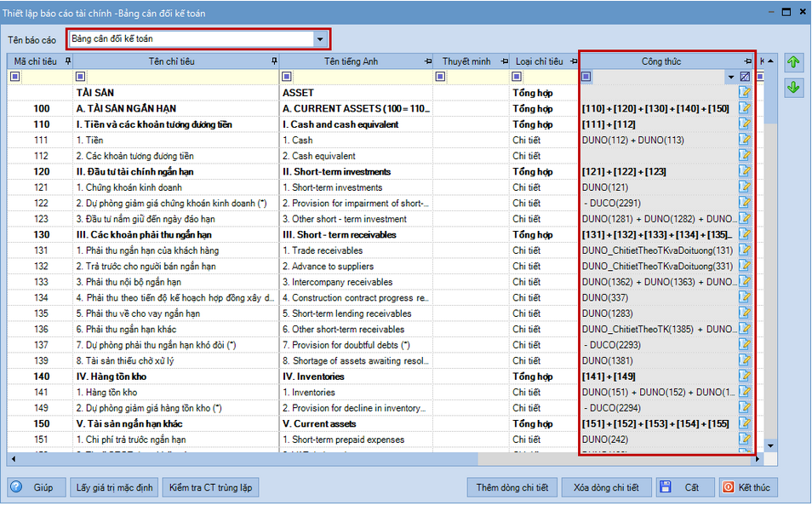
Task: Click Thêm dòng chi tiết
Action: tap(512, 487)
